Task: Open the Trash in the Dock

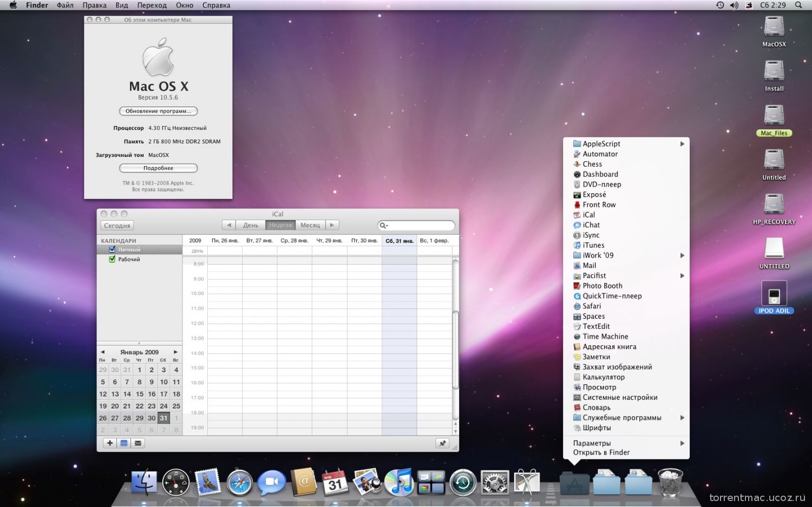Action: click(670, 482)
